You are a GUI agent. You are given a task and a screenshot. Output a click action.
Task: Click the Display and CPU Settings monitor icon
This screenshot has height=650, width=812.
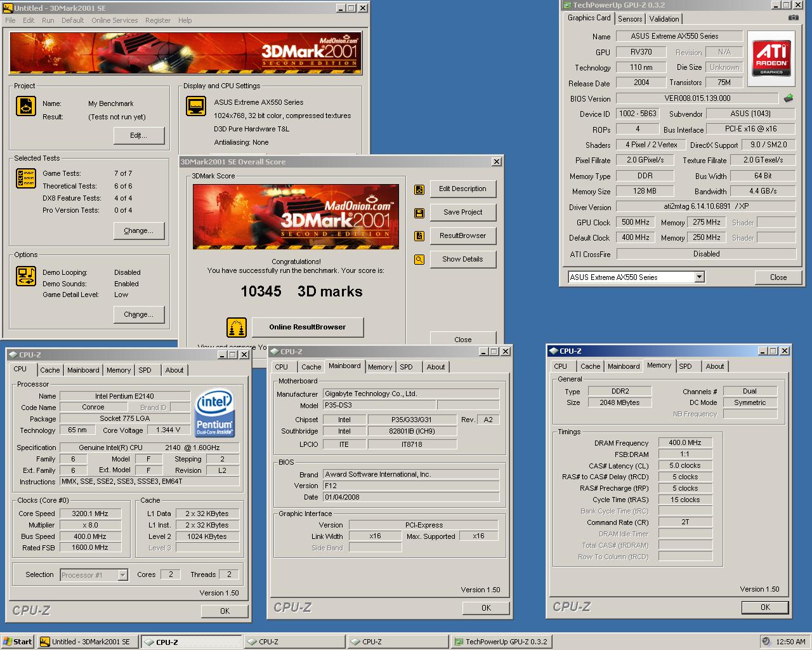pos(196,106)
